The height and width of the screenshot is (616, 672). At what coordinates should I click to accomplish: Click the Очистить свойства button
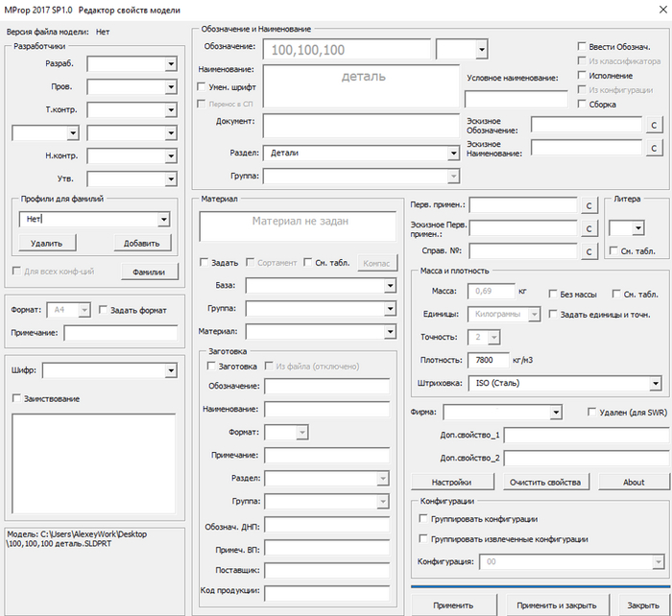546,482
